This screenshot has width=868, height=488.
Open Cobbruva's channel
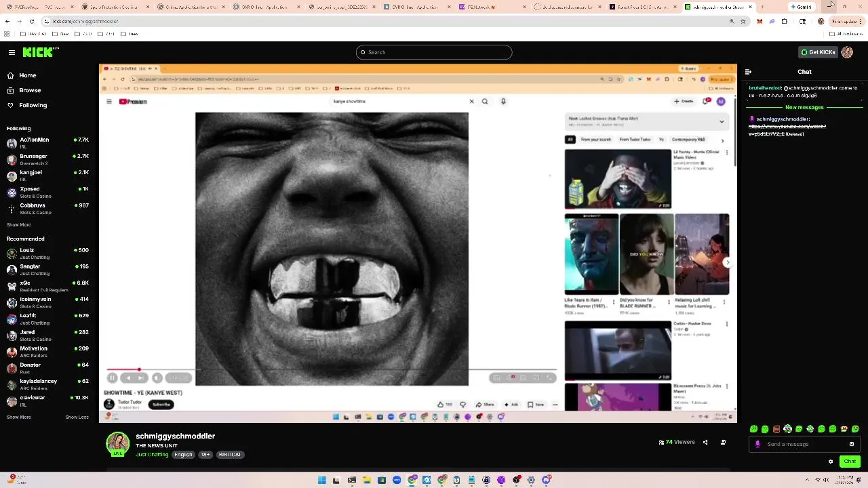coord(47,209)
